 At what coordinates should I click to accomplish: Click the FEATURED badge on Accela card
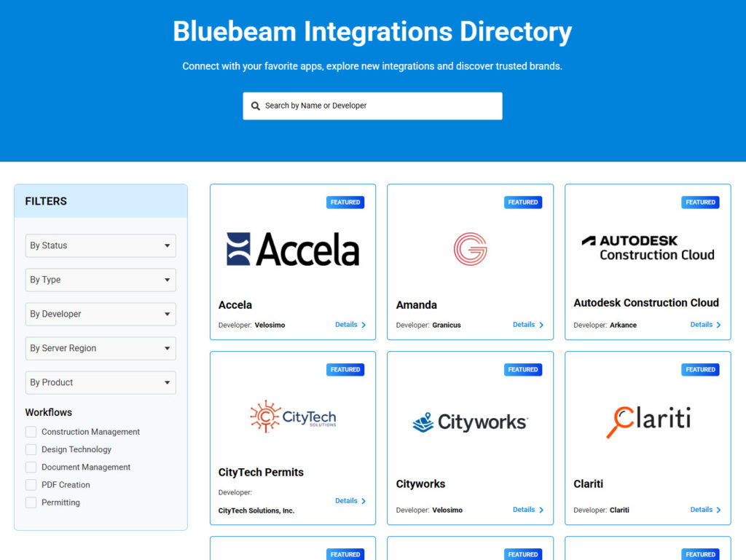tap(345, 202)
